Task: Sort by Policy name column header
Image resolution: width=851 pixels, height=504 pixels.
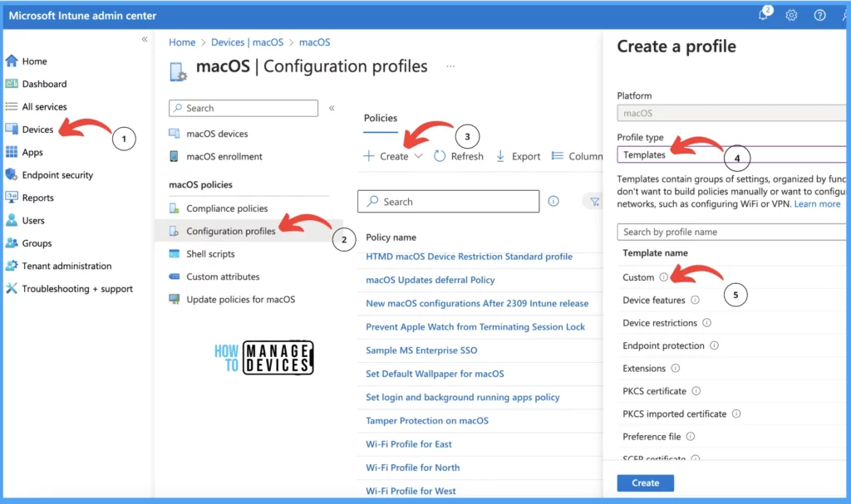Action: coord(391,237)
